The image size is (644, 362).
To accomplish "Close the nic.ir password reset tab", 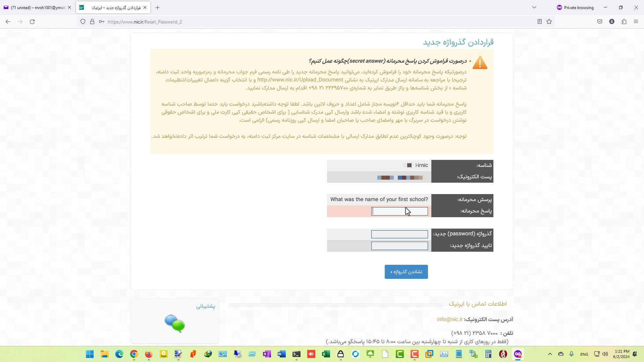I will click(x=145, y=7).
